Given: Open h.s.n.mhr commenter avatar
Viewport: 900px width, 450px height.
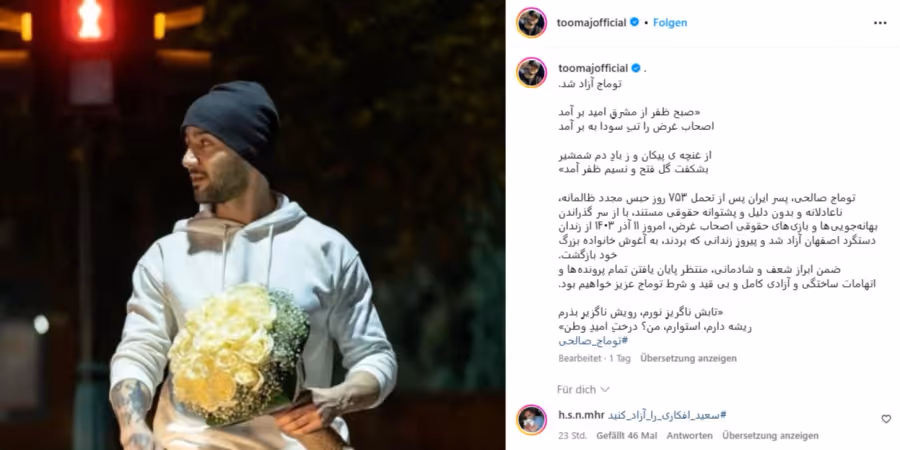Looking at the screenshot, I should point(531,420).
